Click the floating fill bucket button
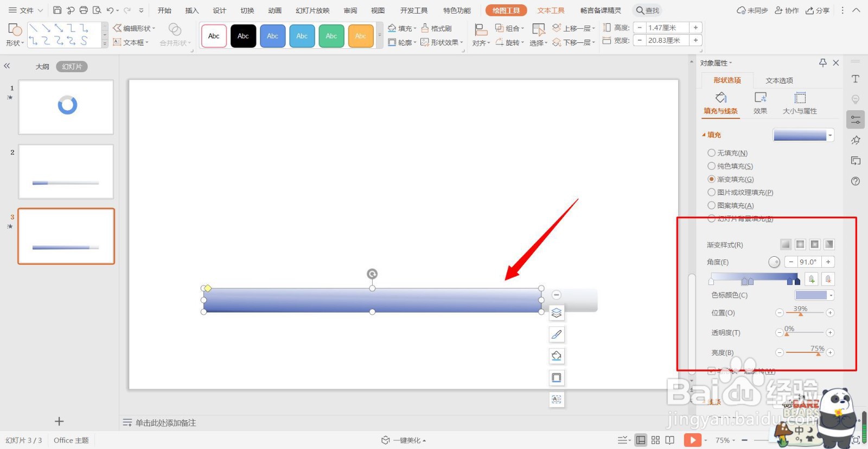Screen dimensions: 868x449 pos(557,356)
